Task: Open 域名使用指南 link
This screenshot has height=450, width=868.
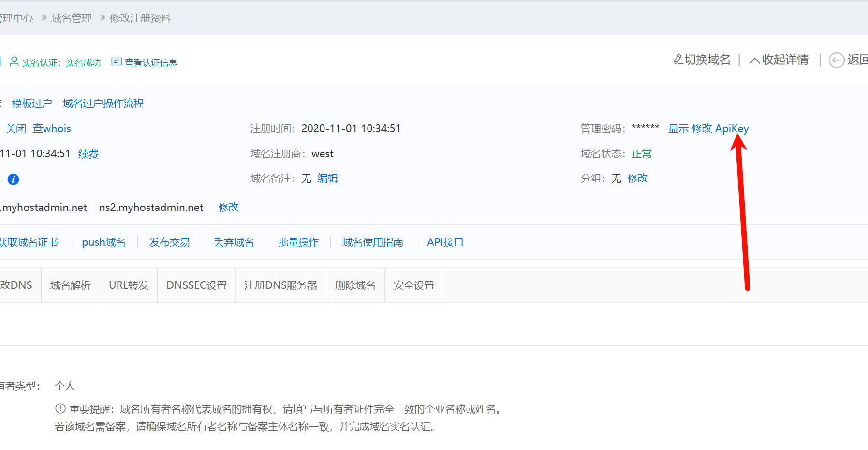Action: 373,242
